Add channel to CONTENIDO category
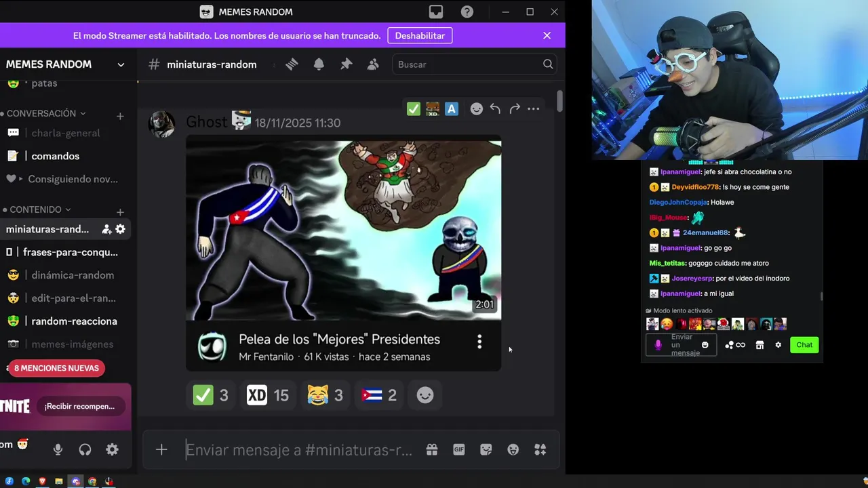The height and width of the screenshot is (488, 868). (120, 212)
